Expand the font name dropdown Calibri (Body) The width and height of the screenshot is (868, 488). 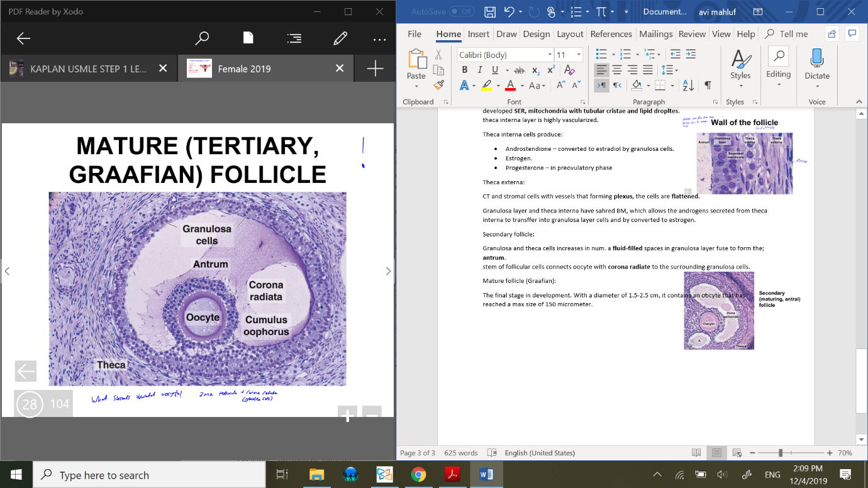point(550,55)
